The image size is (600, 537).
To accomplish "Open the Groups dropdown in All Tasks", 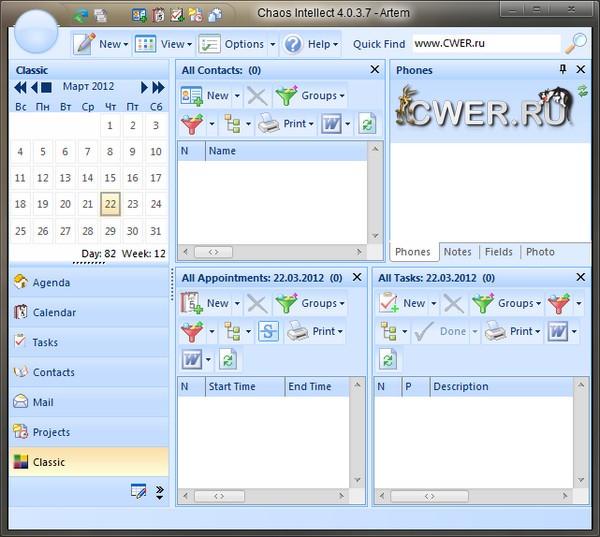I will click(513, 303).
